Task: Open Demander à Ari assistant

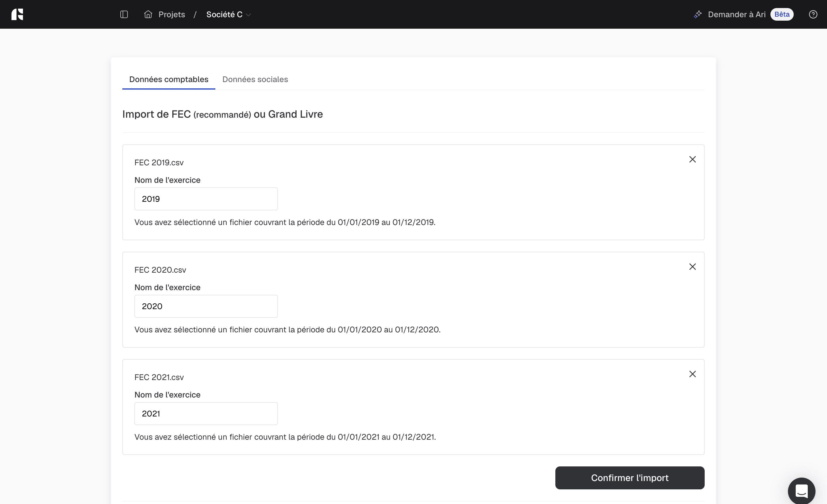Action: (x=737, y=14)
